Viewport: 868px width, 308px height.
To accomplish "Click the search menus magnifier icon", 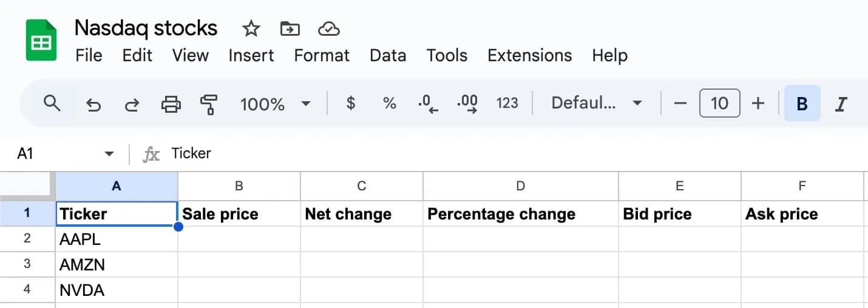I will coord(52,104).
